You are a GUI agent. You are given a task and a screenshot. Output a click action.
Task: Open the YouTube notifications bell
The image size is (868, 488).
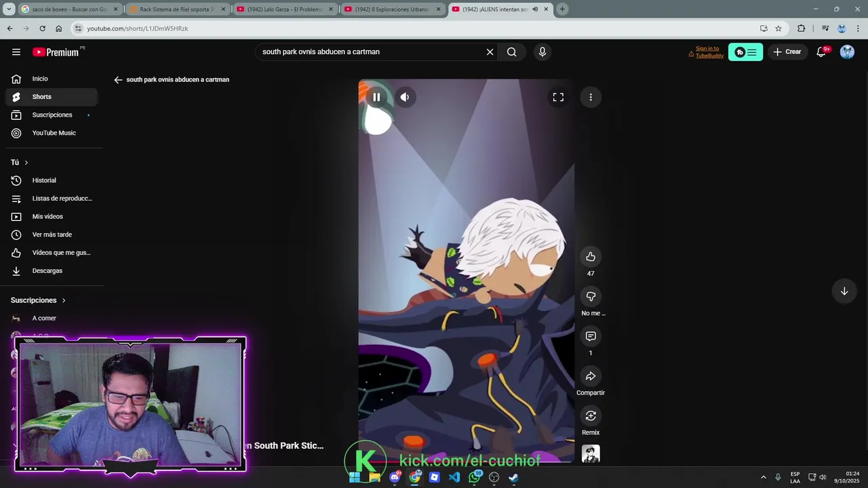821,52
